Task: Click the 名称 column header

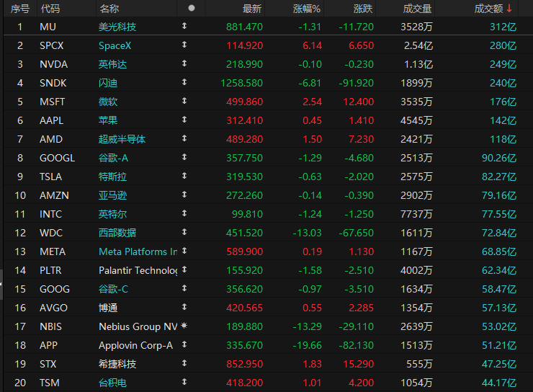Action: [109, 9]
